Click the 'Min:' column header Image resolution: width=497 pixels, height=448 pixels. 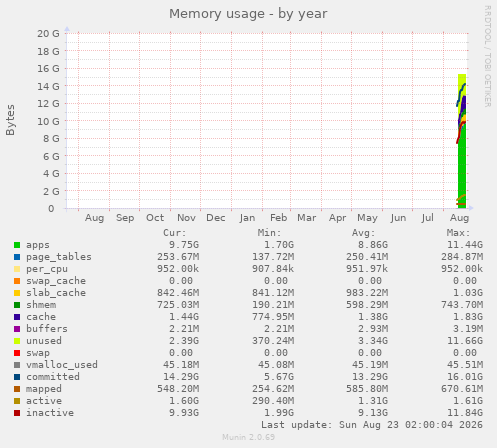(269, 233)
